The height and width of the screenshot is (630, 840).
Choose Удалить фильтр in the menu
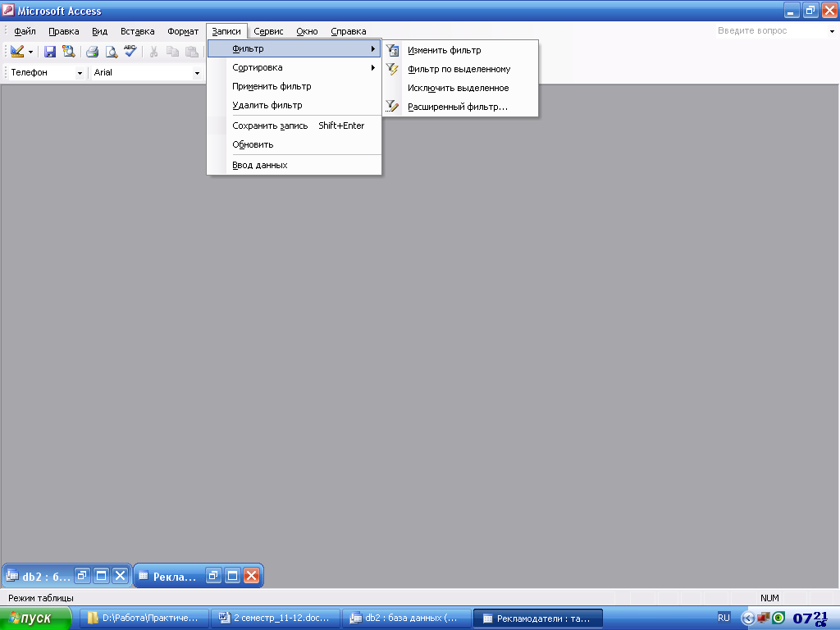point(294,105)
